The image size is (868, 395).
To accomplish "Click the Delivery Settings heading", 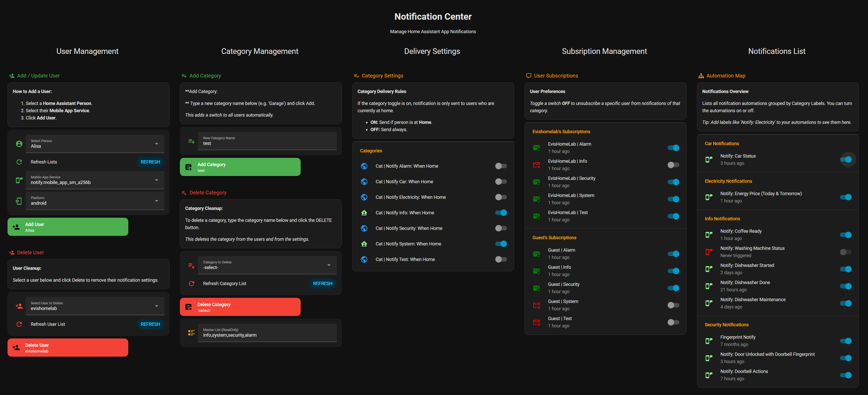I will pyautogui.click(x=432, y=51).
